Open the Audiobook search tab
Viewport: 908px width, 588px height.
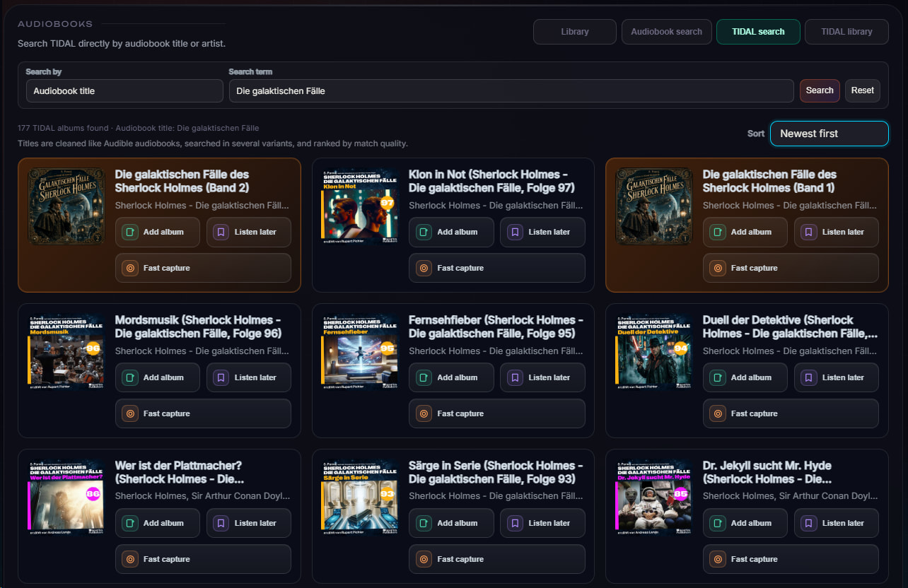(666, 32)
